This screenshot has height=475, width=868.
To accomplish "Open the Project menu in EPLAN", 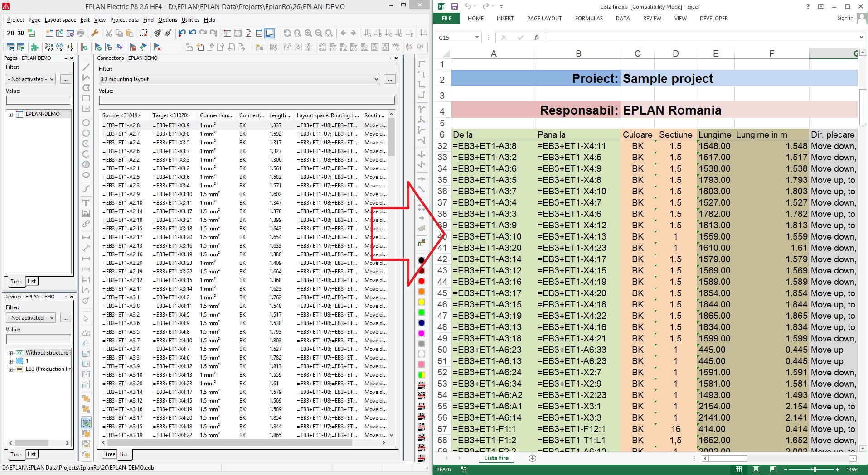I will 15,20.
